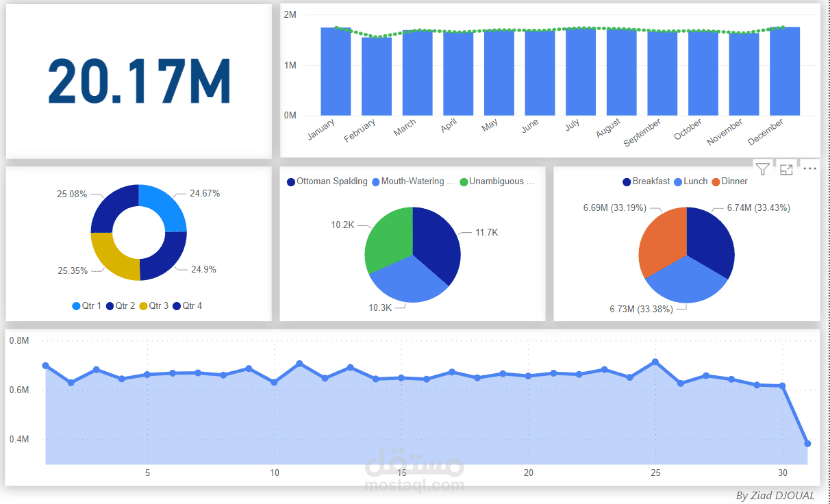This screenshot has width=830, height=504.
Task: Highlight the Ottoman Spalding legend entry
Action: 328,181
